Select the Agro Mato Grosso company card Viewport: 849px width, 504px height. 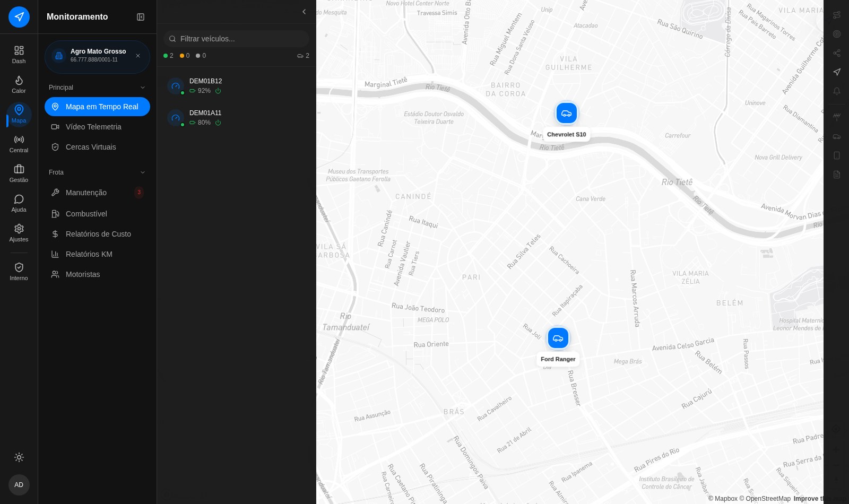tap(97, 57)
